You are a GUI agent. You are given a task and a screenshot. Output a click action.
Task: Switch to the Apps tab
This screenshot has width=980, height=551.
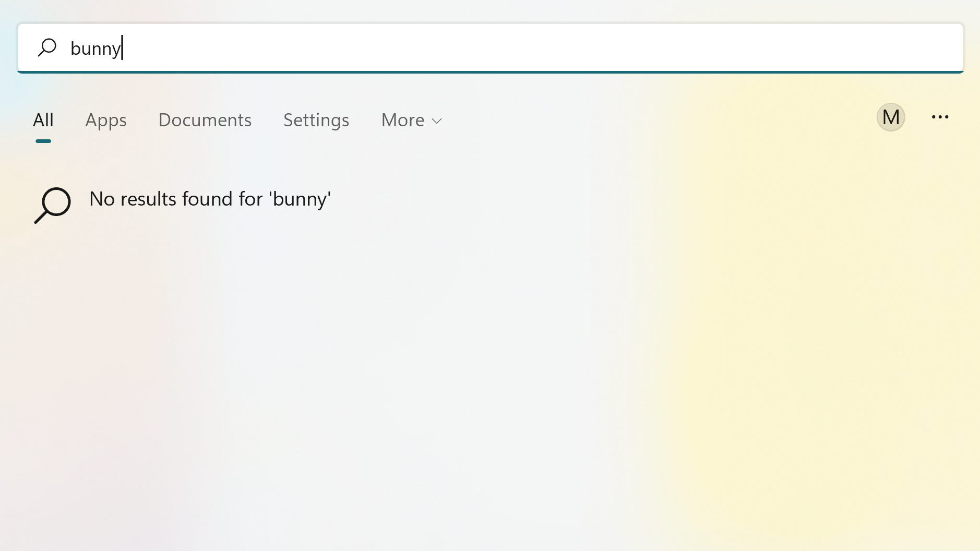106,120
